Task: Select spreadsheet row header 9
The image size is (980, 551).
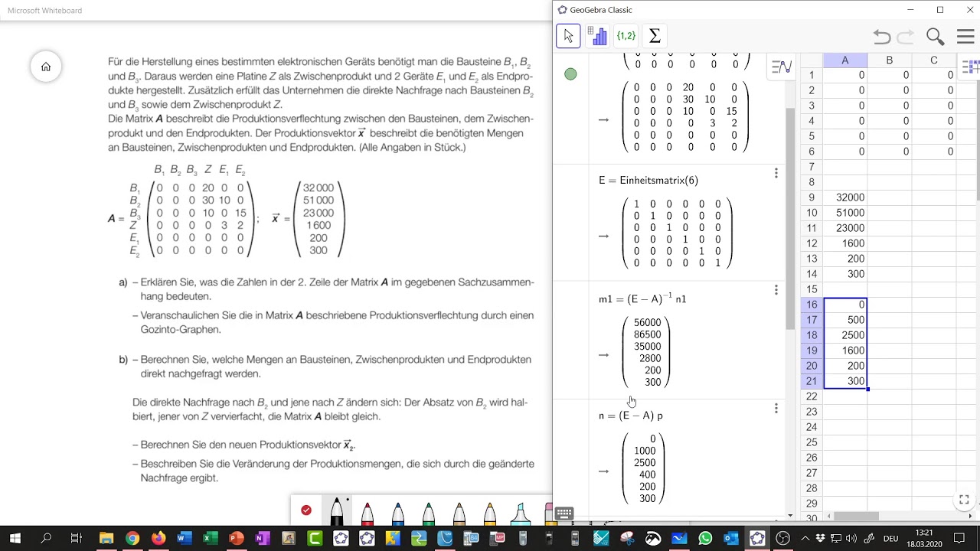Action: (812, 197)
